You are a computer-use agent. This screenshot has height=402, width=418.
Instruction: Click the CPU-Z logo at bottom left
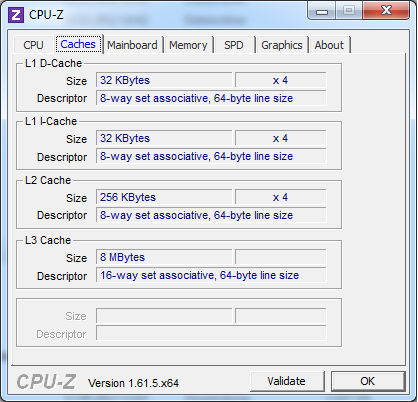[x=46, y=382]
